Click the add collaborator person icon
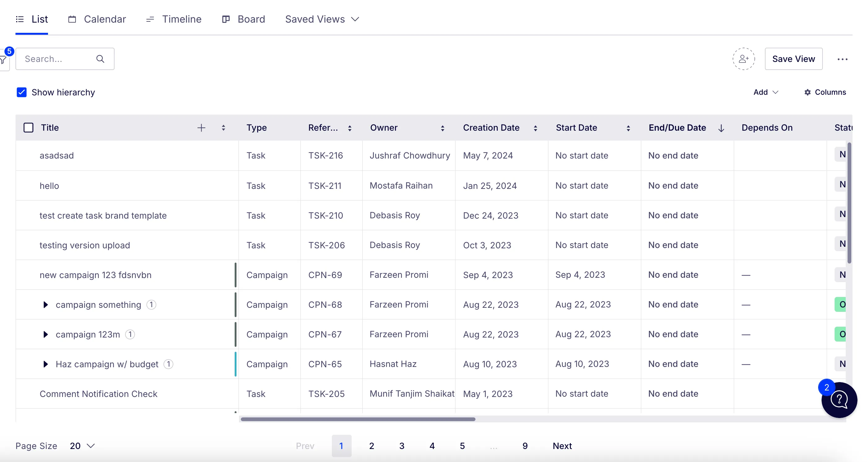 [x=743, y=59]
